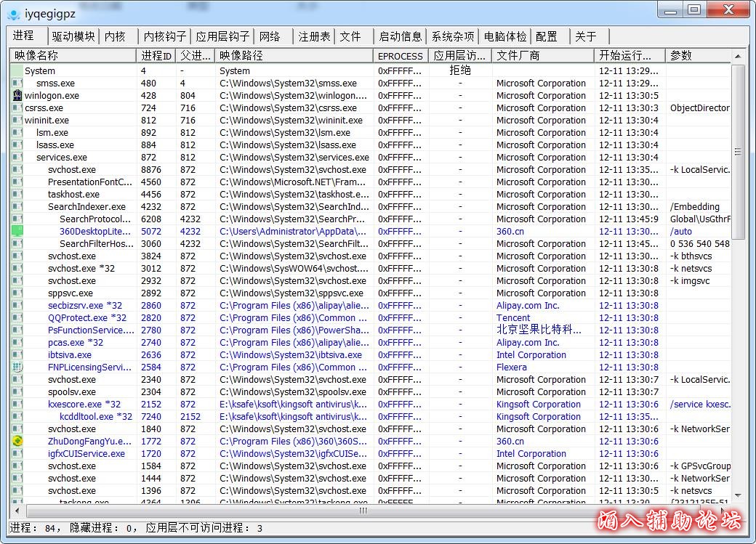Sort by 进程ID column header
This screenshot has width=756, height=544.
(156, 56)
